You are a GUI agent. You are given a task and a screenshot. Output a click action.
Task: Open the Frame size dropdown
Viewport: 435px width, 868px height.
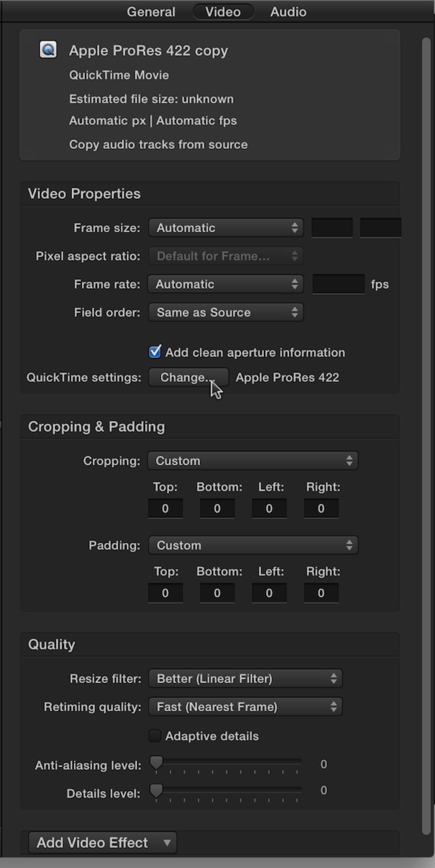click(x=226, y=228)
